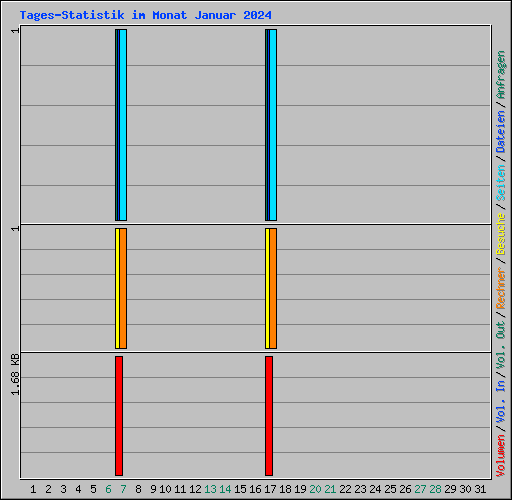Select the red Volumen bar on day 7
This screenshot has height=500, width=512.
coord(119,416)
